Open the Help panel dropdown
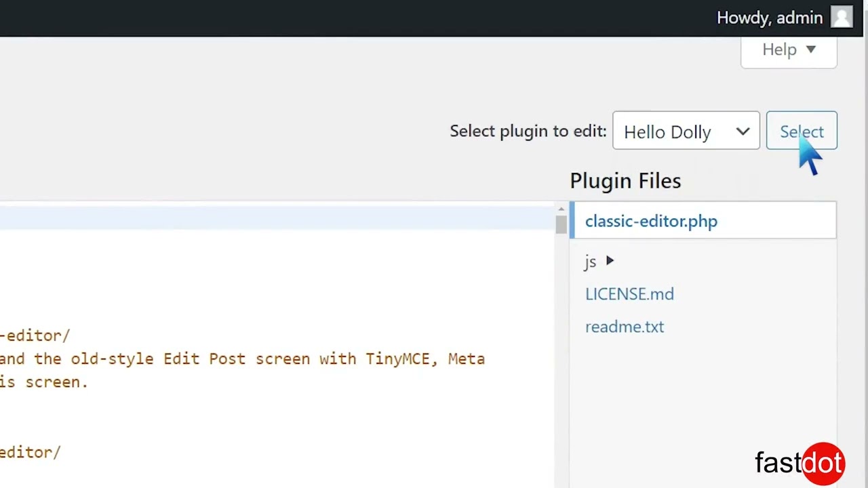This screenshot has width=868, height=488. (789, 50)
